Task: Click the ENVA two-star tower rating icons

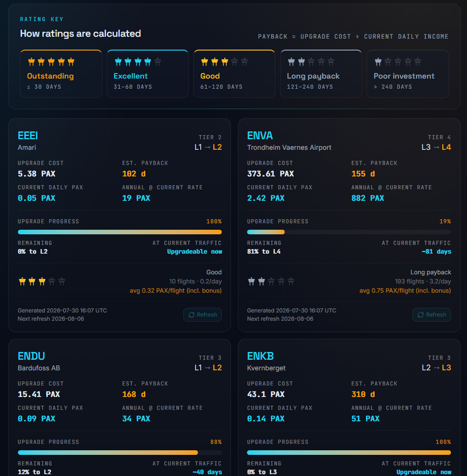Action: tap(256, 281)
